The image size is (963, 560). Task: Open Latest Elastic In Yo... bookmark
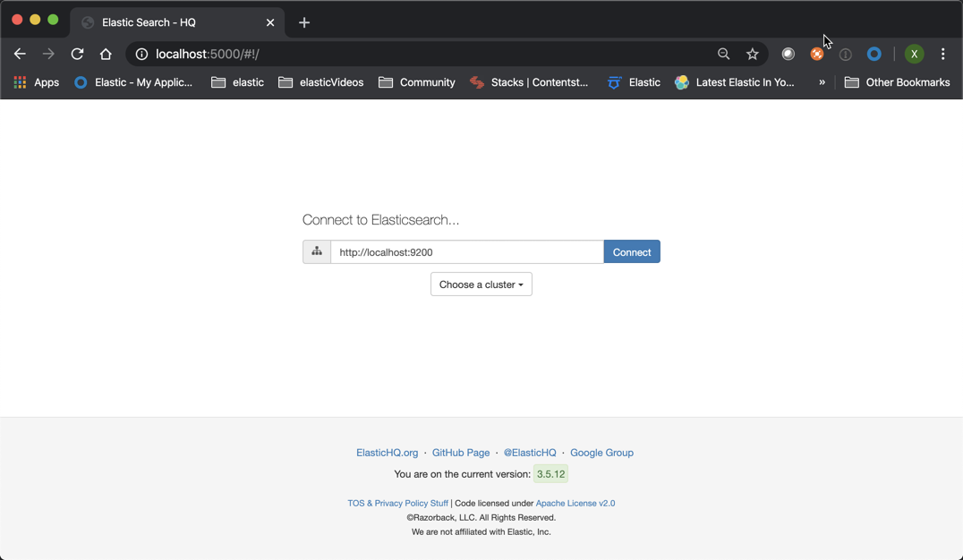(x=735, y=82)
